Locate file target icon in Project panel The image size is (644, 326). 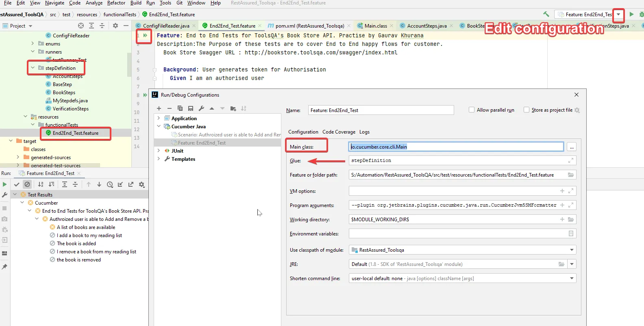[x=81, y=26]
